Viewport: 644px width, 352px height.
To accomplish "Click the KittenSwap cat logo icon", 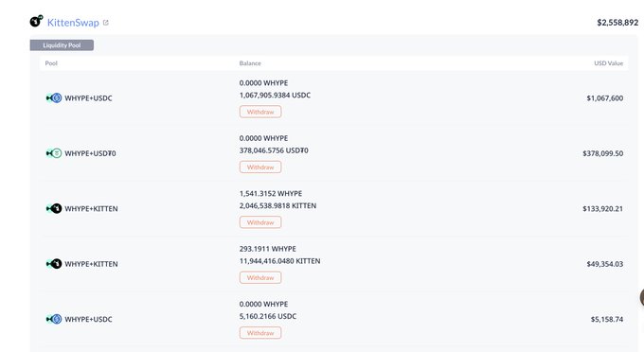I will coord(36,21).
